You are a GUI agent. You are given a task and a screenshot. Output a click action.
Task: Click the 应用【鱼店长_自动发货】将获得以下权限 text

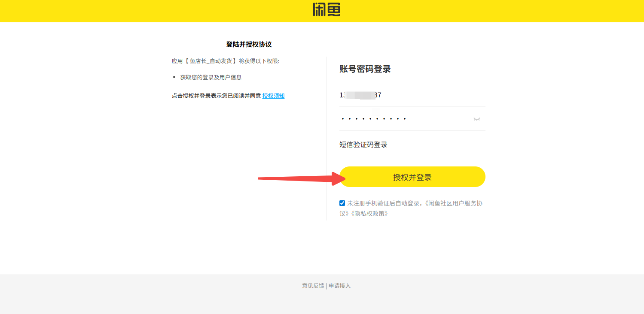226,61
